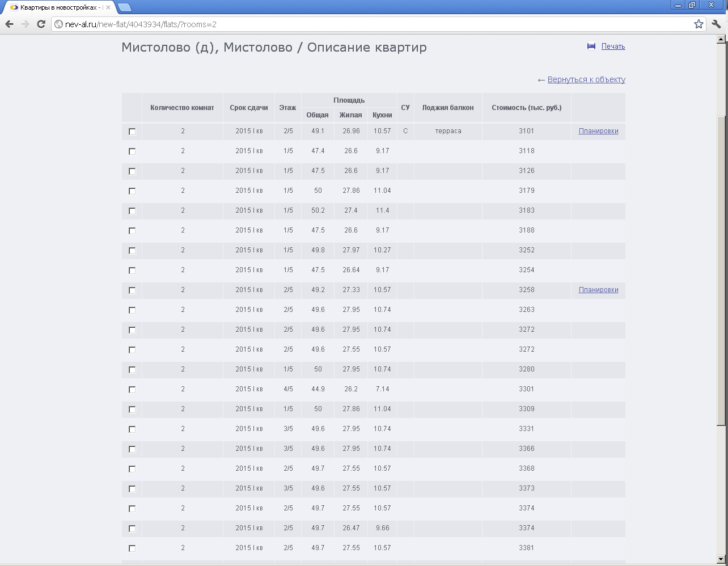Follow the Вернуться к объекту link
This screenshot has width=728, height=566.
click(x=586, y=79)
